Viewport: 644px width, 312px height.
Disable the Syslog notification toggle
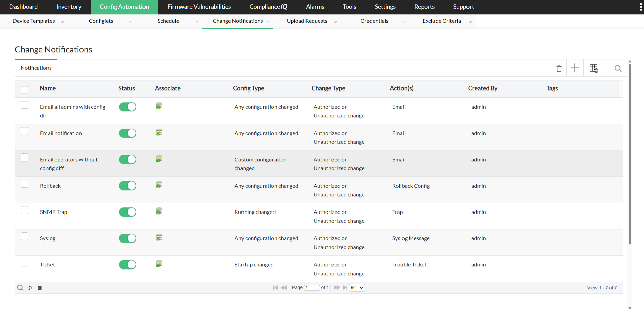(128, 238)
